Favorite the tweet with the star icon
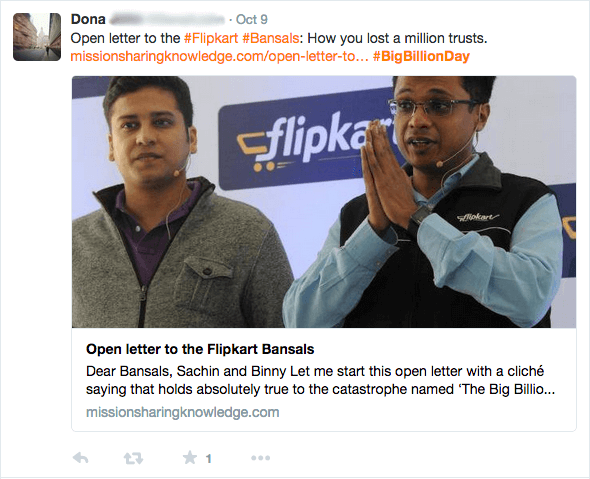590x479 pixels. coord(190,458)
